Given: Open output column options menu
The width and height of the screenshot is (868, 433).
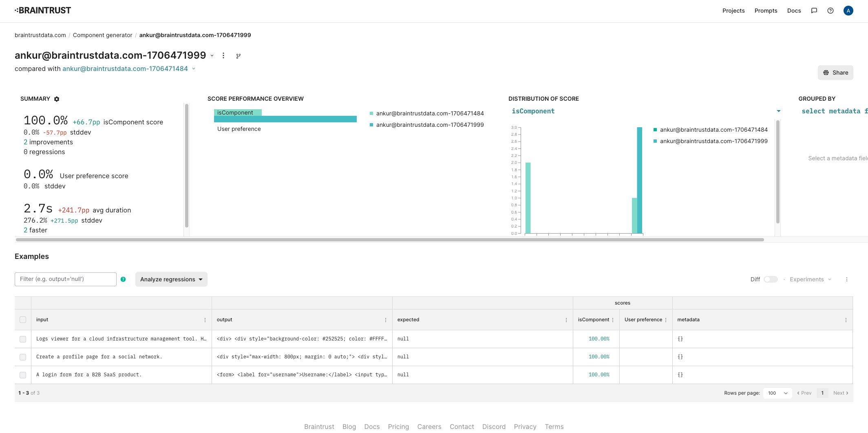Looking at the screenshot, I should pos(386,320).
